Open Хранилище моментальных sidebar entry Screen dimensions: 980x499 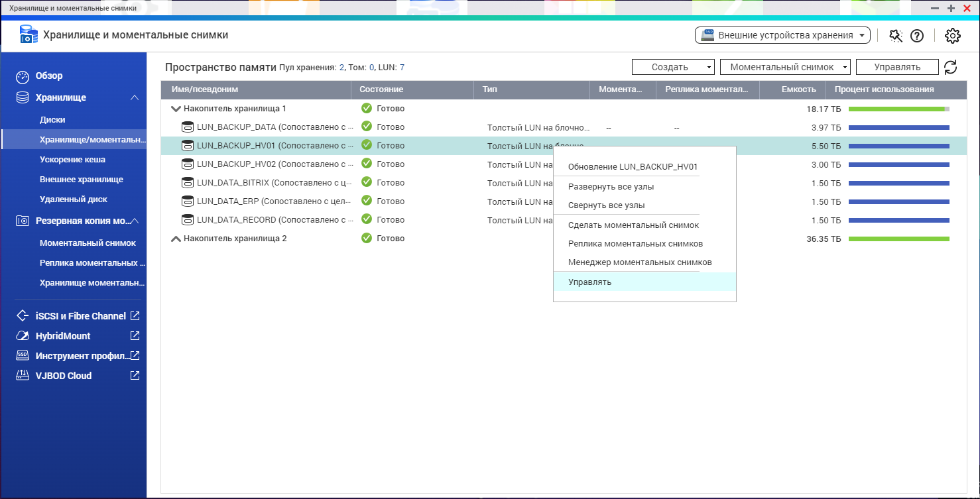click(x=92, y=283)
